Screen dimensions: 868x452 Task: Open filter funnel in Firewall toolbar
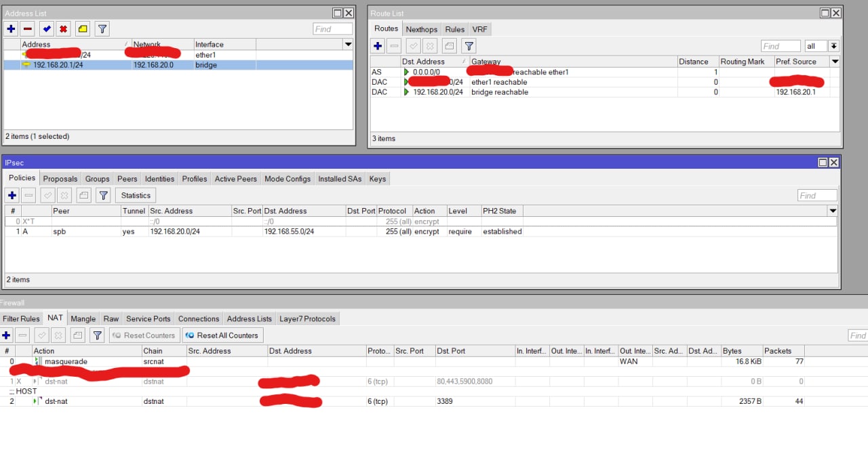coord(98,335)
